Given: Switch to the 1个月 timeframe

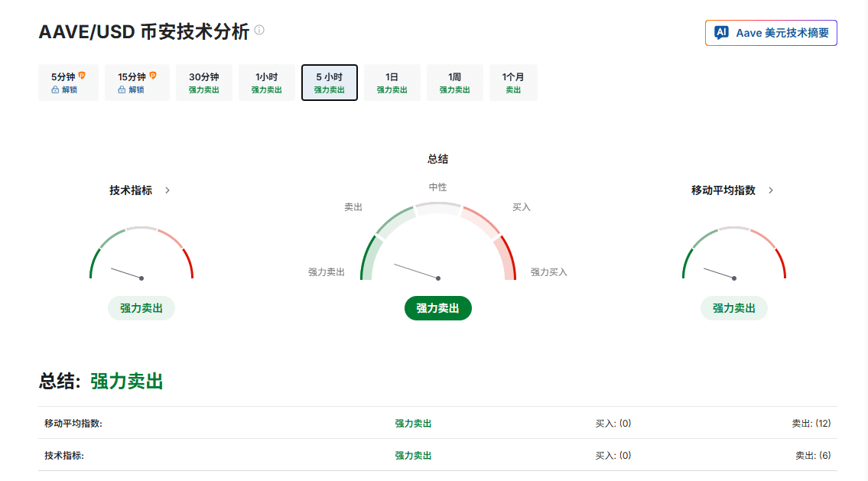Looking at the screenshot, I should [513, 83].
